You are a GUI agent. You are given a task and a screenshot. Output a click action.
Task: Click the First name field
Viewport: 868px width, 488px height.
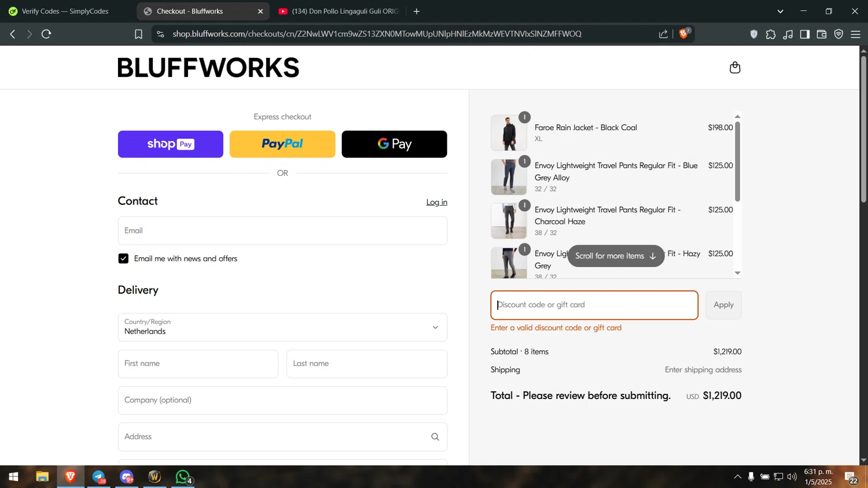click(198, 364)
